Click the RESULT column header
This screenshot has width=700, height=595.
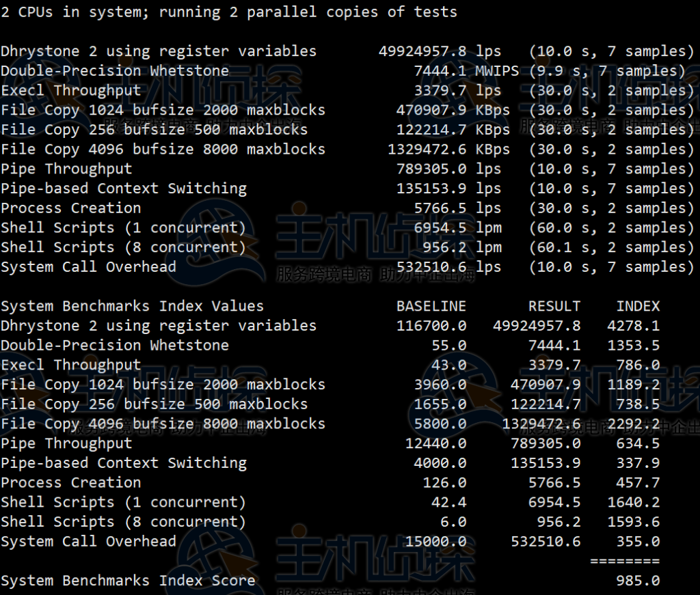[554, 305]
